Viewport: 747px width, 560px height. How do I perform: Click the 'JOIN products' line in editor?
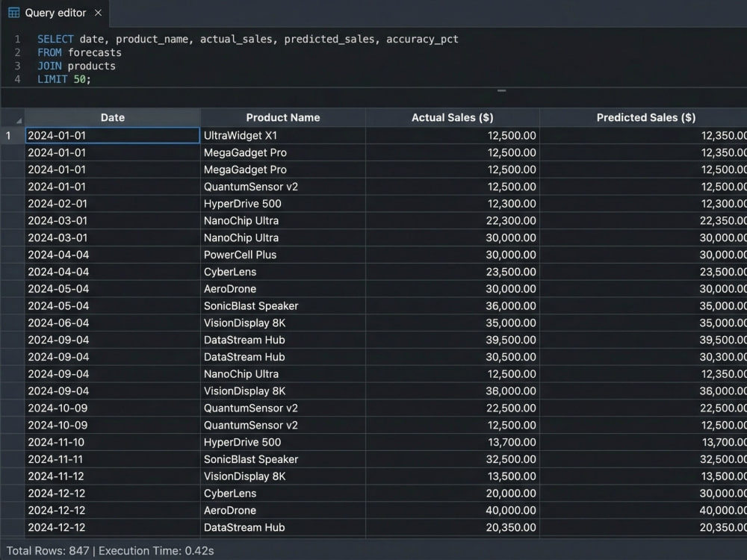[76, 66]
